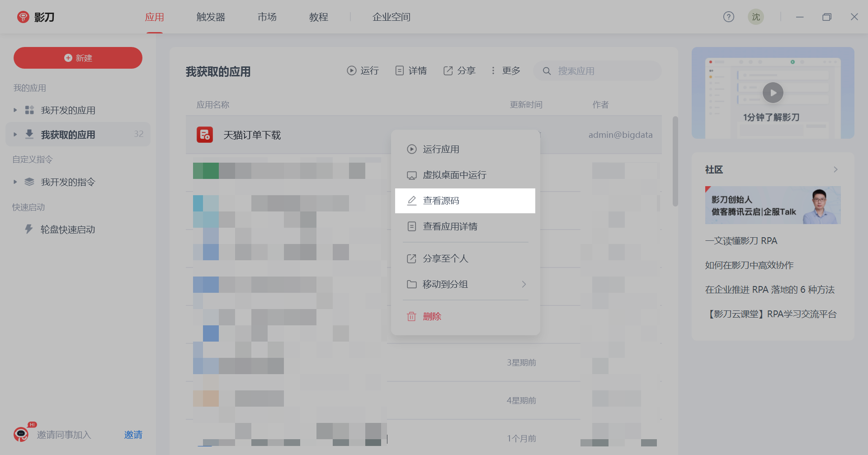Open the 教程 tab
Image resolution: width=868 pixels, height=455 pixels.
[319, 17]
